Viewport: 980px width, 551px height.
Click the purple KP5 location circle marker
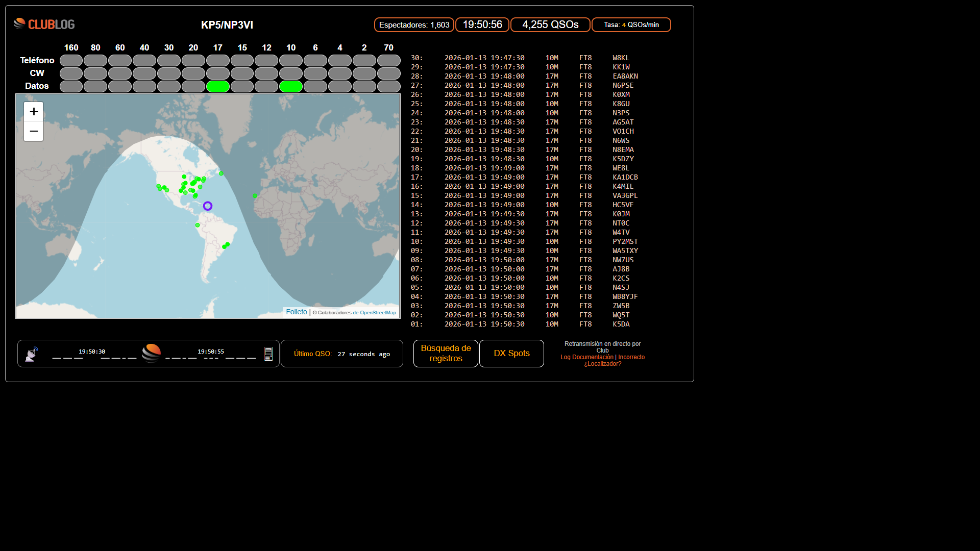tap(208, 206)
